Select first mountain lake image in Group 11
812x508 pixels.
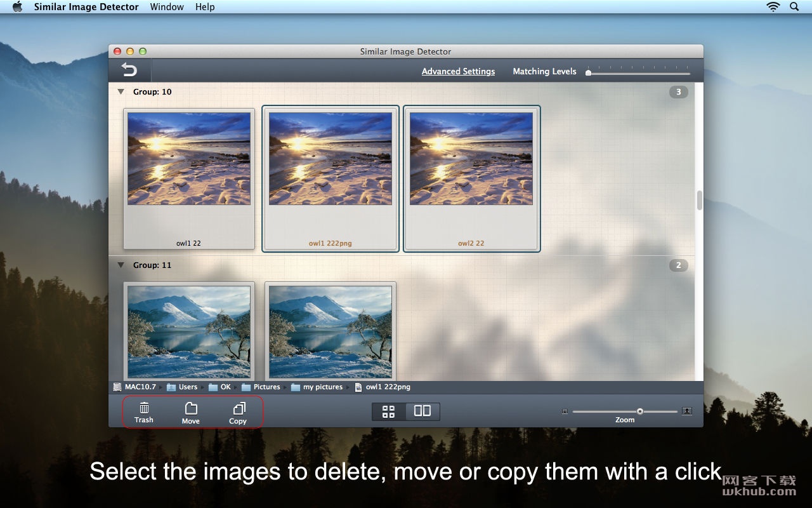tap(189, 331)
